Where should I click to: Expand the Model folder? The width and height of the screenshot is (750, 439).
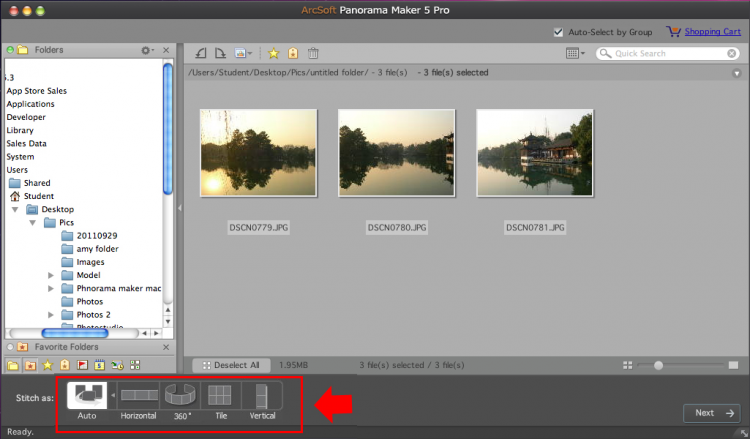click(51, 275)
